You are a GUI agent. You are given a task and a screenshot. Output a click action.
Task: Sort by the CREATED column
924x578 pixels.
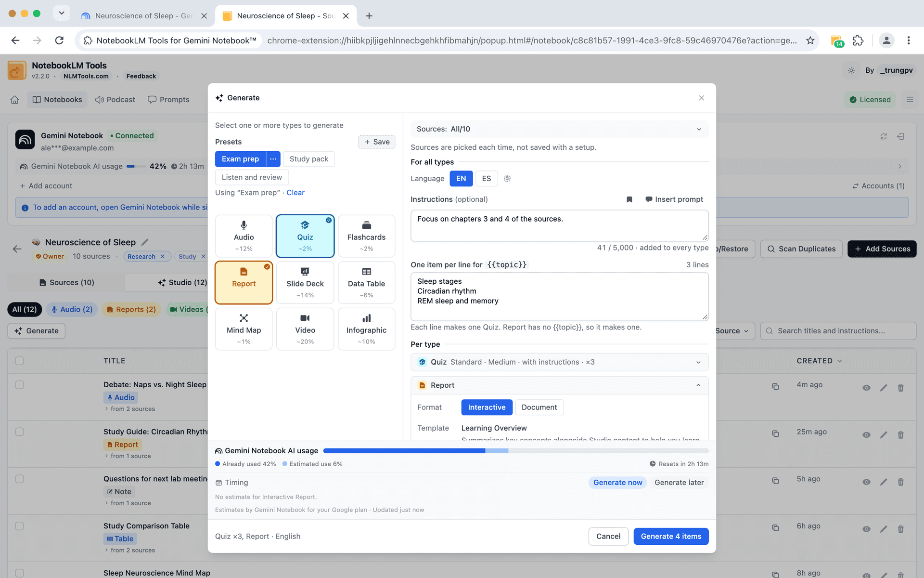click(819, 361)
